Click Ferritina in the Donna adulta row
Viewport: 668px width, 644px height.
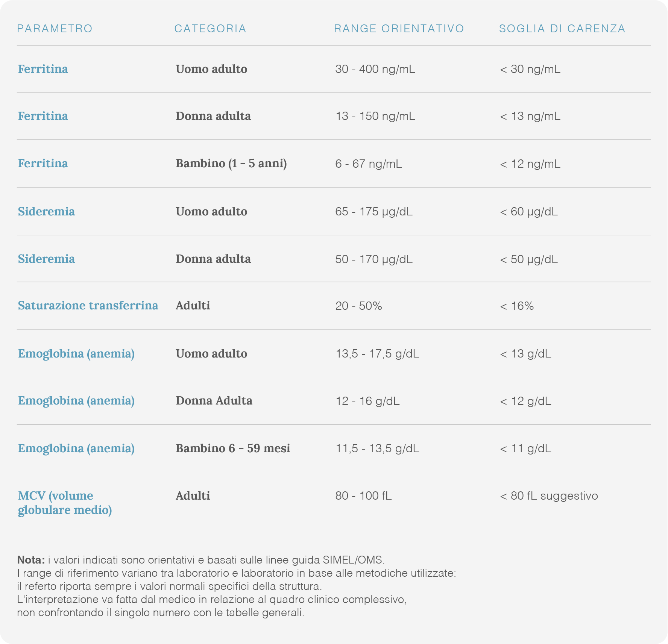pos(43,116)
